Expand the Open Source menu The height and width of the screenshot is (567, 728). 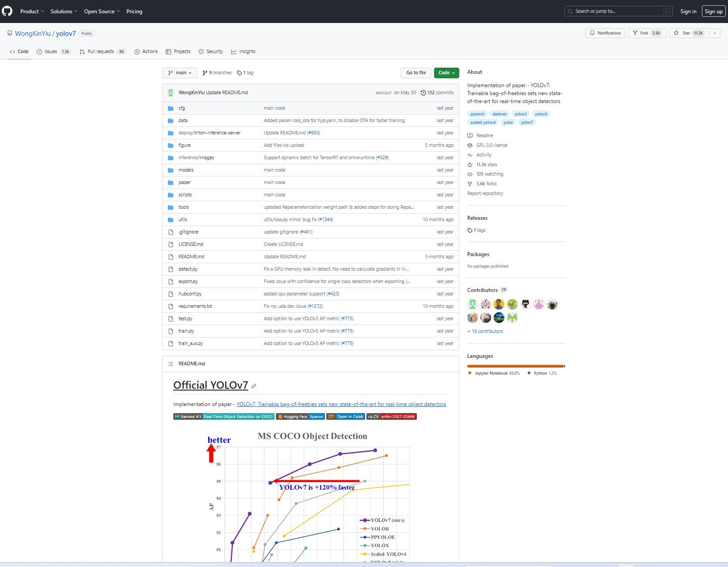click(102, 11)
